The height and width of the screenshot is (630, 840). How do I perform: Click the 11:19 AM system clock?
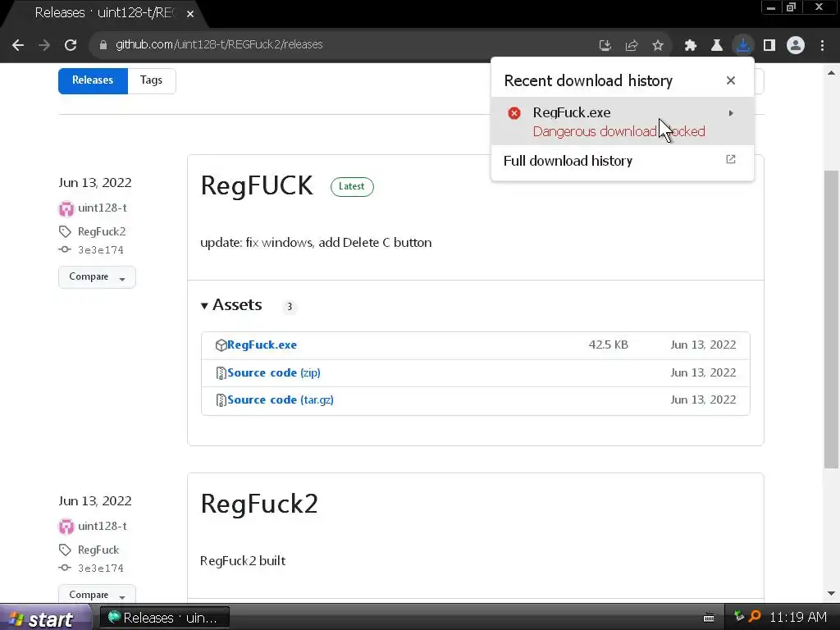[797, 618]
